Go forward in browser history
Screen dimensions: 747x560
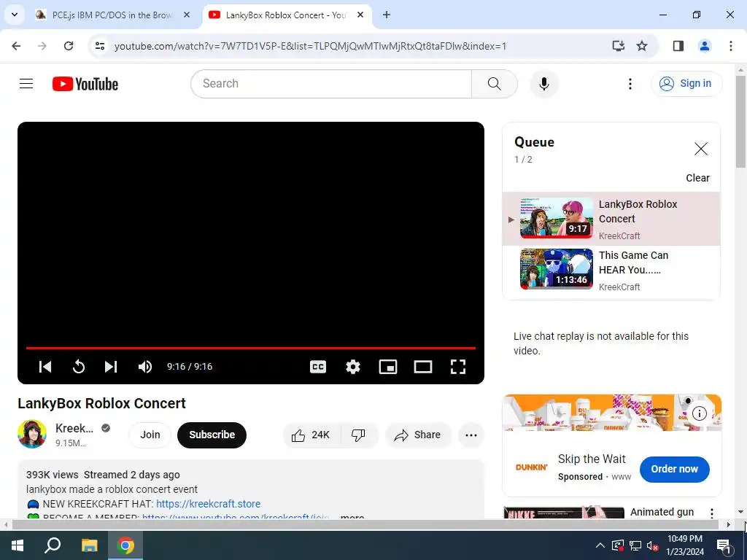pos(42,46)
